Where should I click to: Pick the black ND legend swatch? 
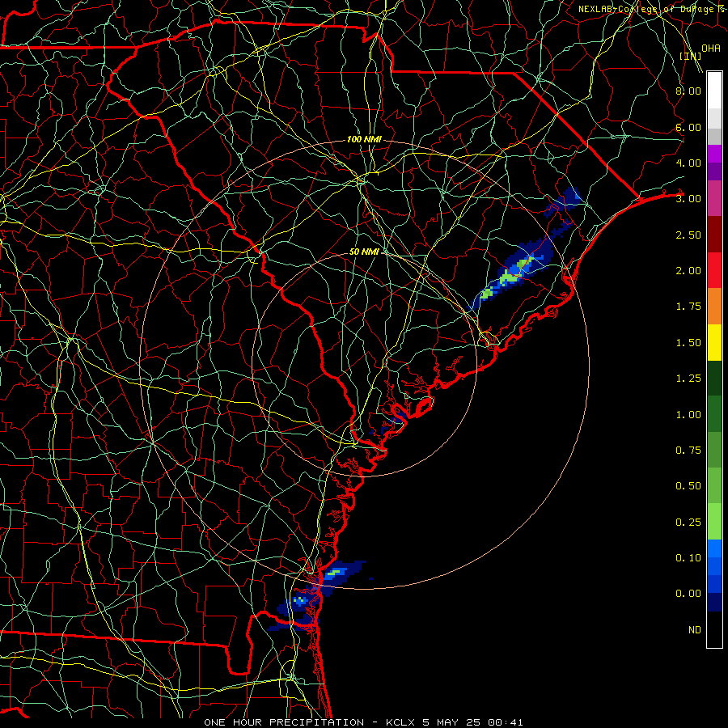(714, 629)
